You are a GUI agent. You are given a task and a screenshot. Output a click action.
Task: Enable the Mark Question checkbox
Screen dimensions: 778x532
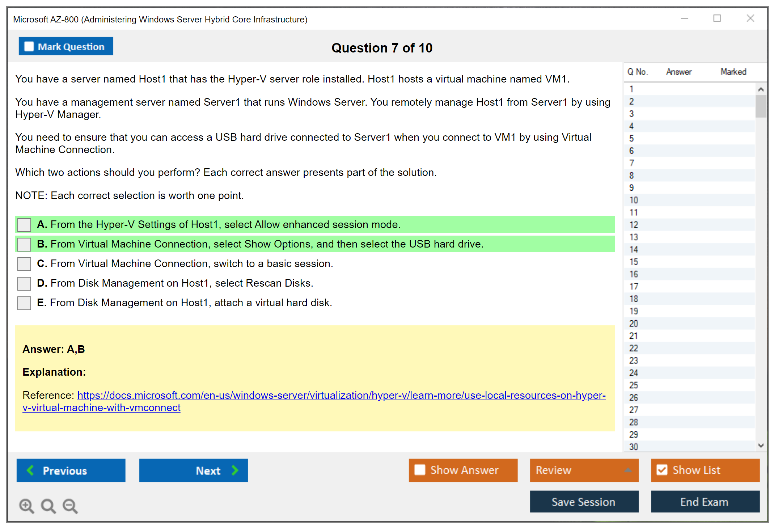tap(29, 47)
